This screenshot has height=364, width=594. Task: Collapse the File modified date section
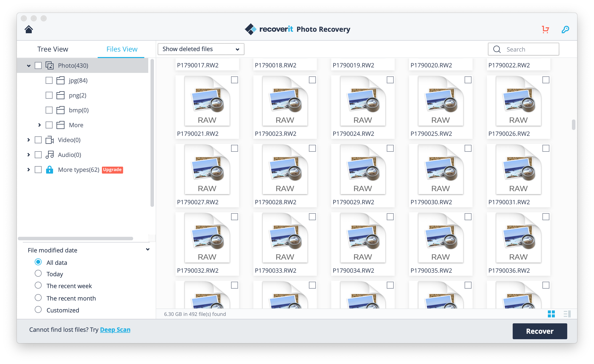(x=148, y=249)
